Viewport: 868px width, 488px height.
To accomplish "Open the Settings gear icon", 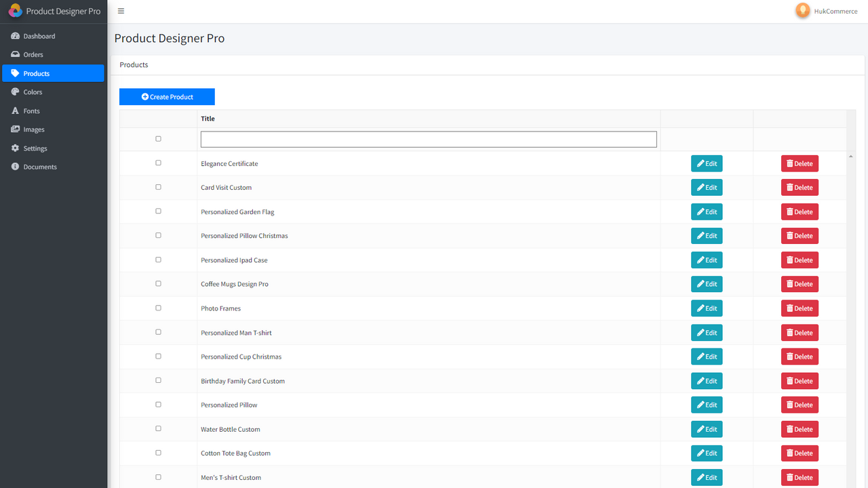I will click(x=15, y=148).
